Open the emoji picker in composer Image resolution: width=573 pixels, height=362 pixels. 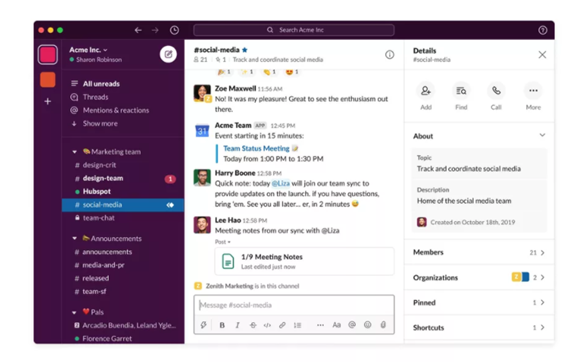pyautogui.click(x=368, y=324)
